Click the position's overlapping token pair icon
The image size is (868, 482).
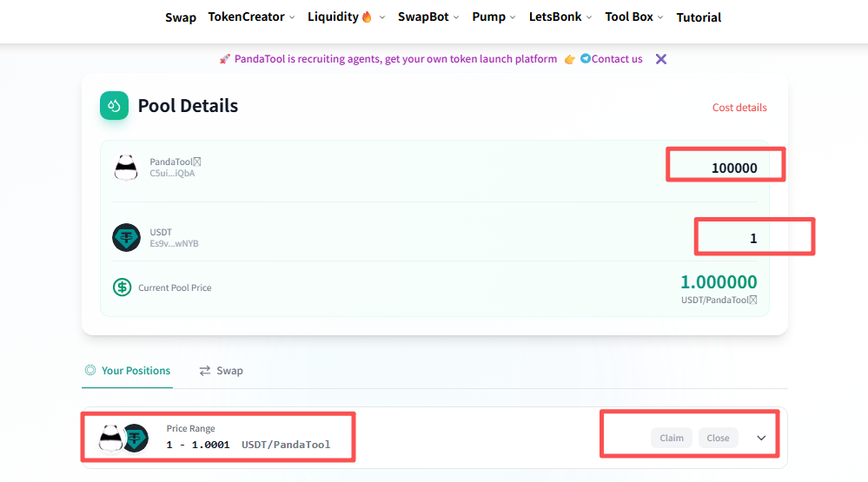point(123,438)
